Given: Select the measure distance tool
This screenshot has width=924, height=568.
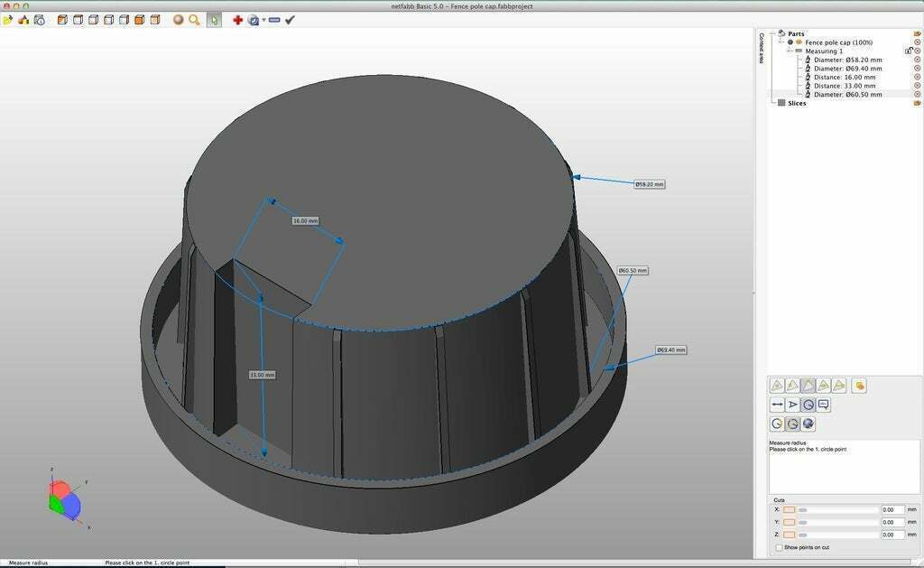Looking at the screenshot, I should (776, 405).
